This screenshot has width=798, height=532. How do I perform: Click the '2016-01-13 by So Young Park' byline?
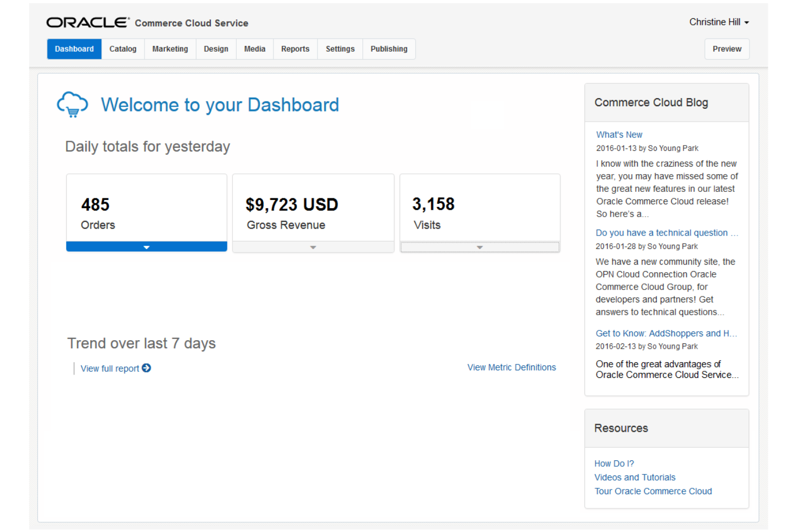[x=647, y=148]
